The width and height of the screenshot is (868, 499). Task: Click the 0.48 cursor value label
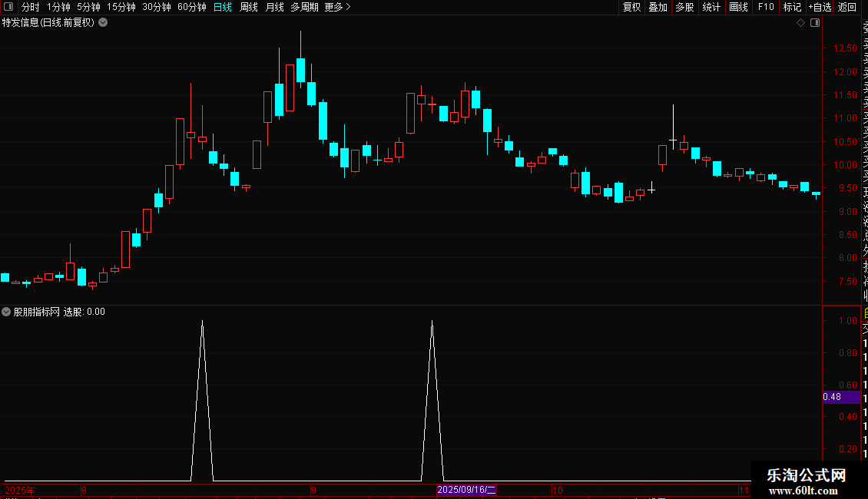[x=841, y=397]
